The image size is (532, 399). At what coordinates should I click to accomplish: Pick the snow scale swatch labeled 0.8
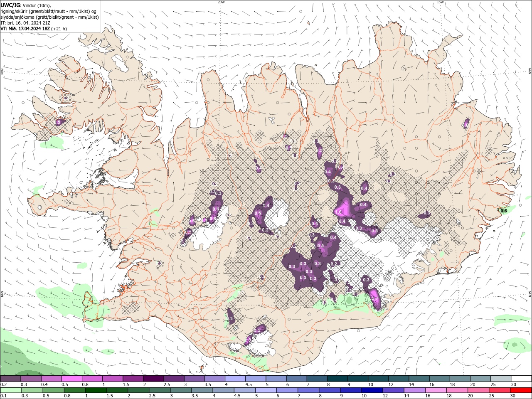click(x=92, y=379)
